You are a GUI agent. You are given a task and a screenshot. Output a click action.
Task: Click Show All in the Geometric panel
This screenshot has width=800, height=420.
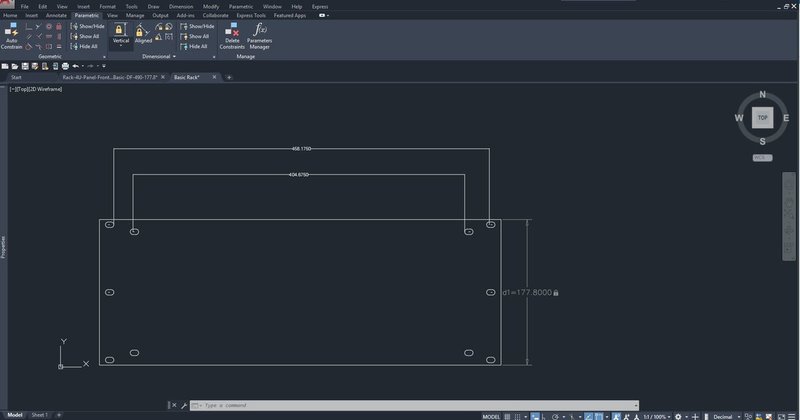pyautogui.click(x=87, y=36)
